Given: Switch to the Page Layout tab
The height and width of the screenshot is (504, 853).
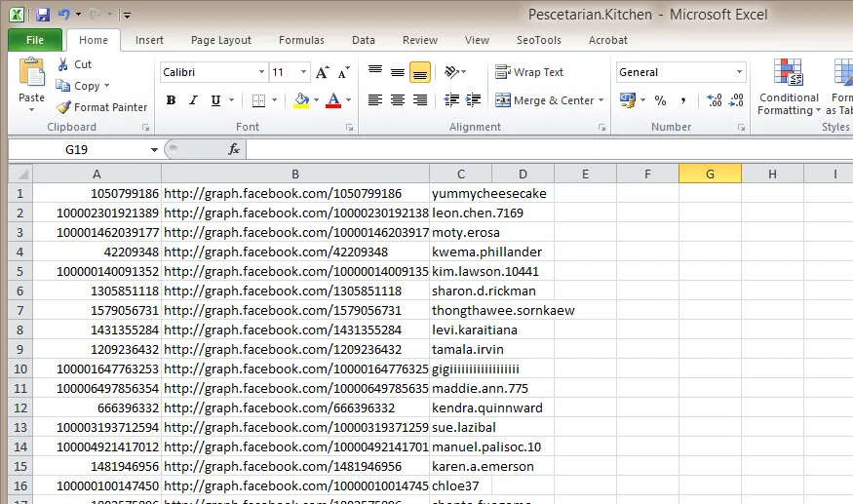Looking at the screenshot, I should (221, 40).
